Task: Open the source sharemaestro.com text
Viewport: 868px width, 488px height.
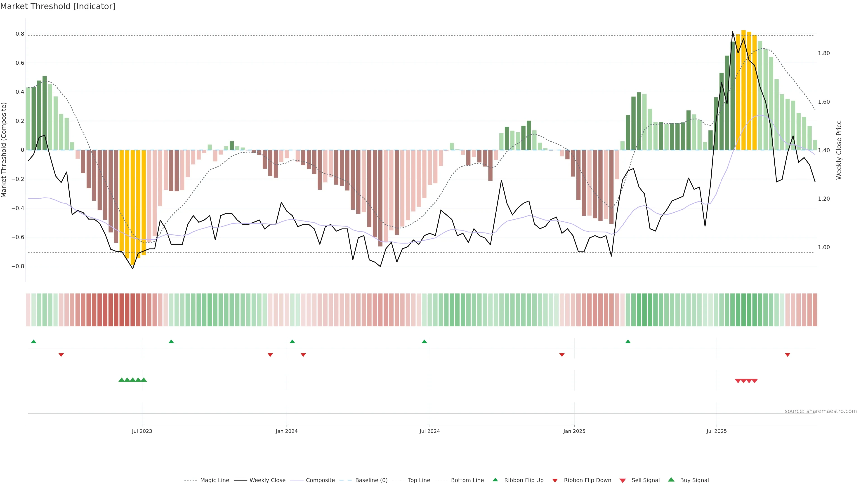Action: (821, 411)
